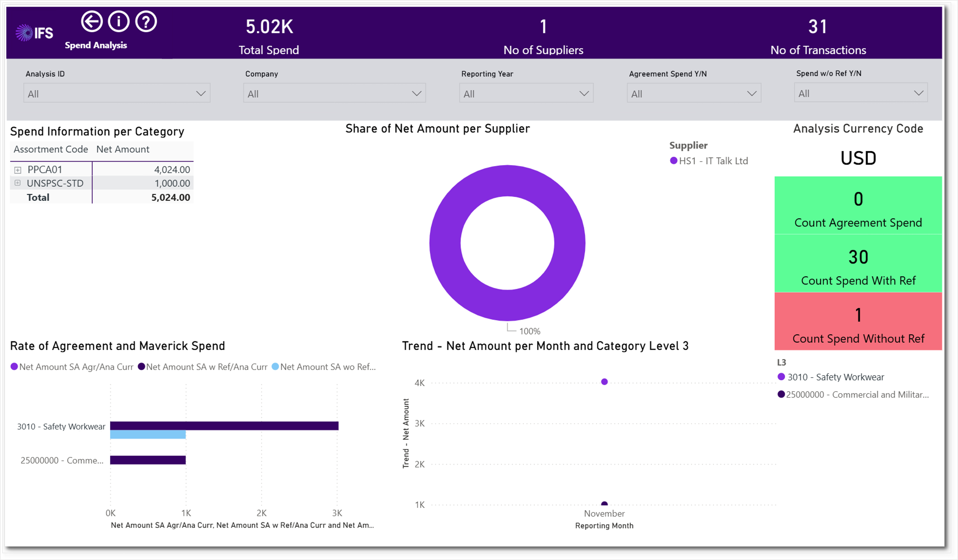The height and width of the screenshot is (560, 958).
Task: Open the Agreement Spend Y/N dropdown
Action: click(x=694, y=93)
